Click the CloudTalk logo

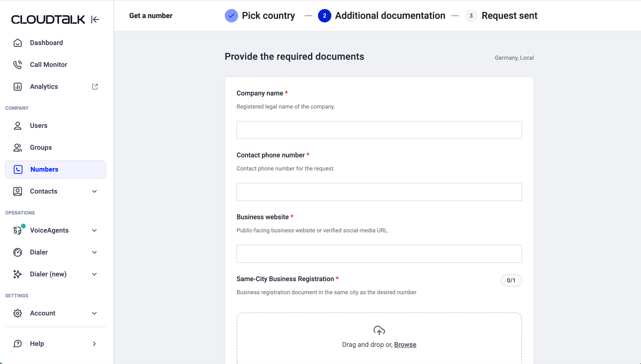pyautogui.click(x=48, y=20)
